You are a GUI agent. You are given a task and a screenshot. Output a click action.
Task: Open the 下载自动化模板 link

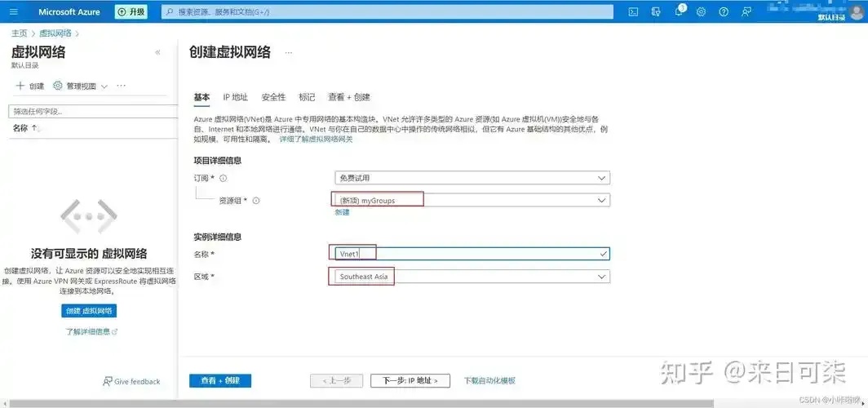click(490, 381)
